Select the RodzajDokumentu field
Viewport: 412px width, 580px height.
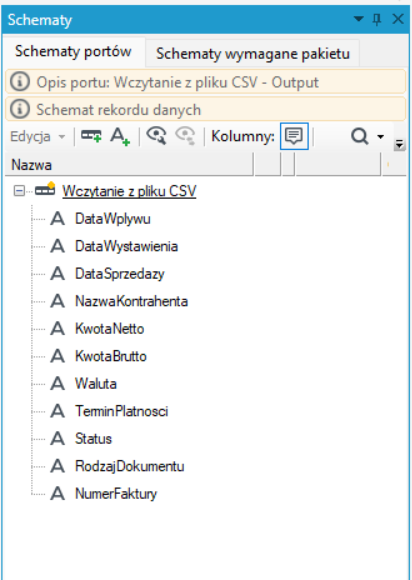coord(129,466)
